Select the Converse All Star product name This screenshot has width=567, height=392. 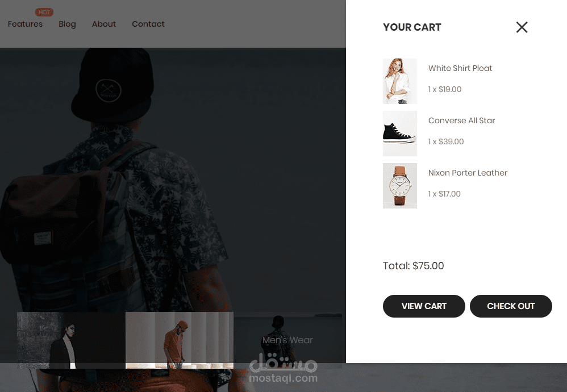461,120
